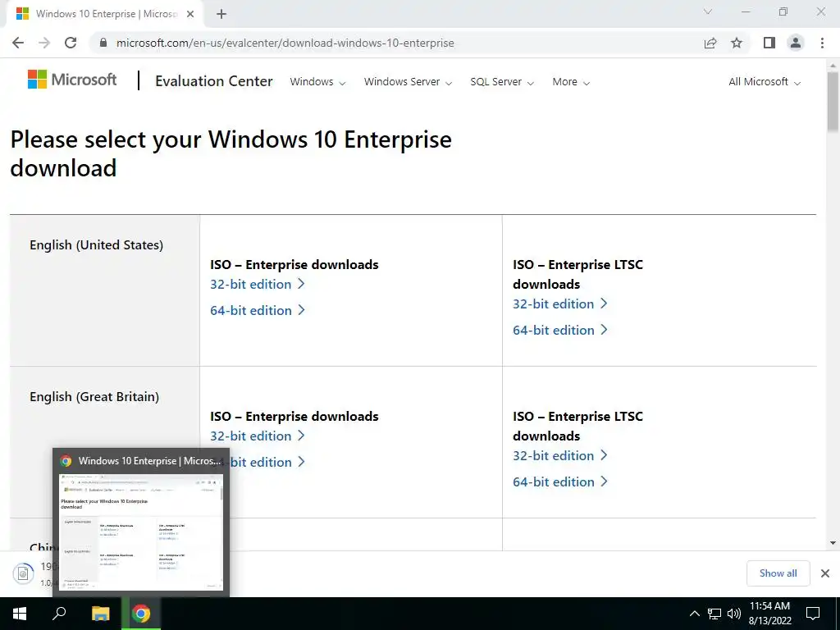Close the downloads bar
This screenshot has width=840, height=630.
click(x=825, y=573)
